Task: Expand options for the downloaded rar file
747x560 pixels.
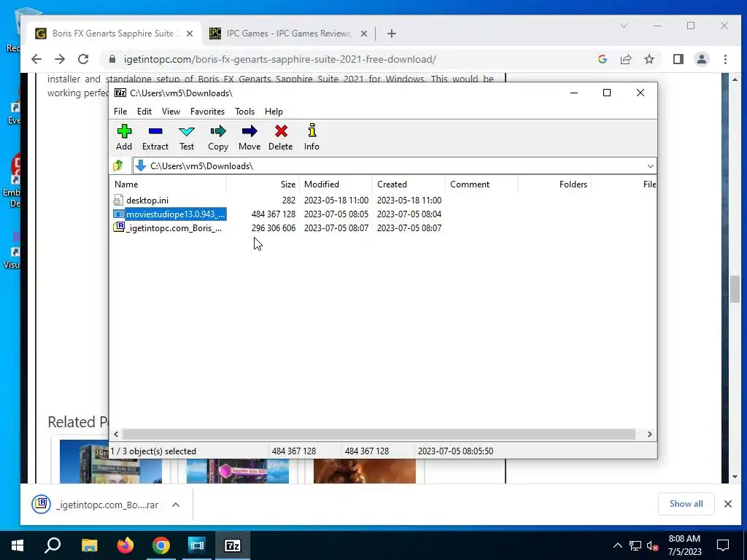Action: [176, 505]
